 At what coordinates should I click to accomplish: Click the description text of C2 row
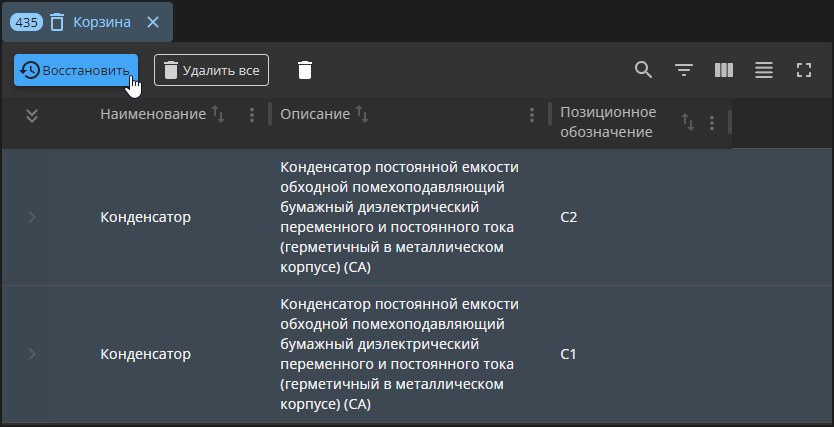coord(399,217)
